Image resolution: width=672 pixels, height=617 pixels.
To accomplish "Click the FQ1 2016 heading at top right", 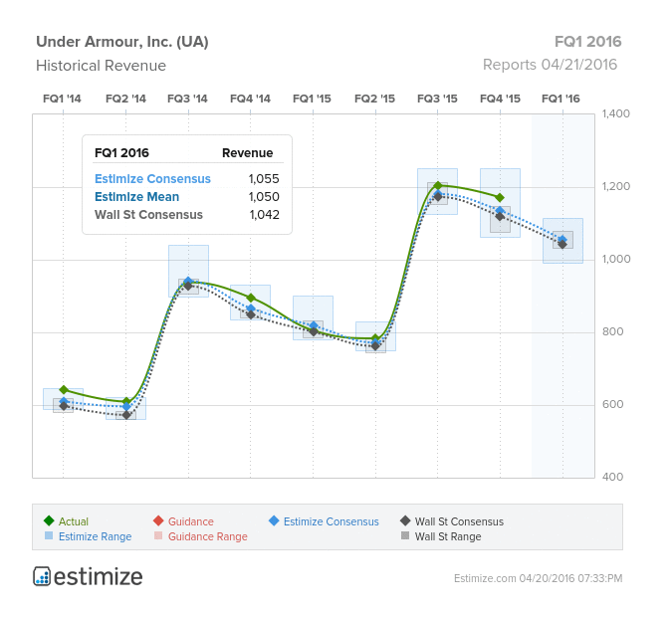I will [587, 42].
